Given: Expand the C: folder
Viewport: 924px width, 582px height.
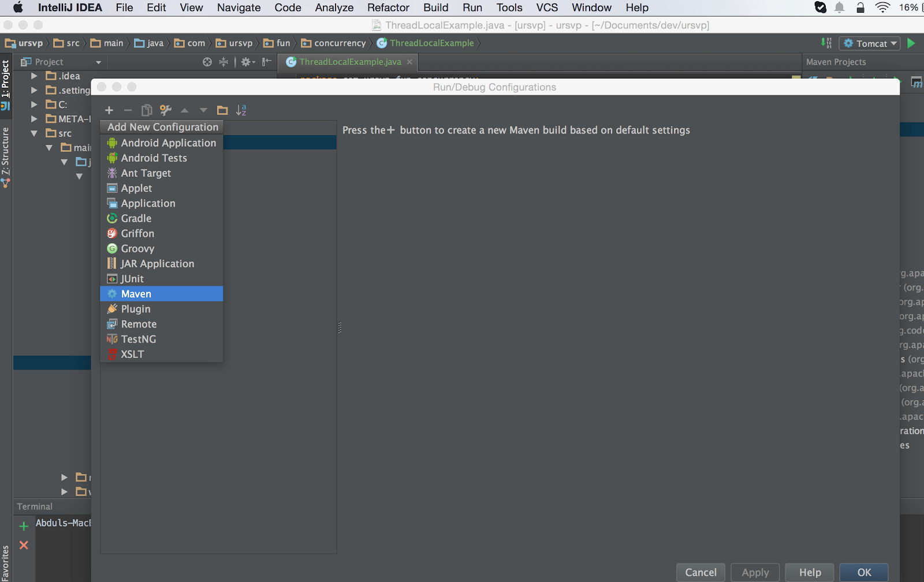Looking at the screenshot, I should coord(34,105).
